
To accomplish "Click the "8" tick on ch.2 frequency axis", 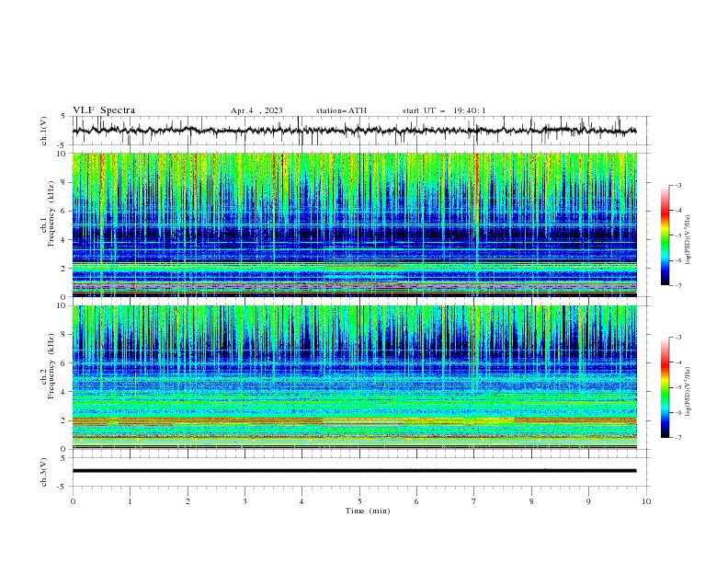I will [x=65, y=335].
